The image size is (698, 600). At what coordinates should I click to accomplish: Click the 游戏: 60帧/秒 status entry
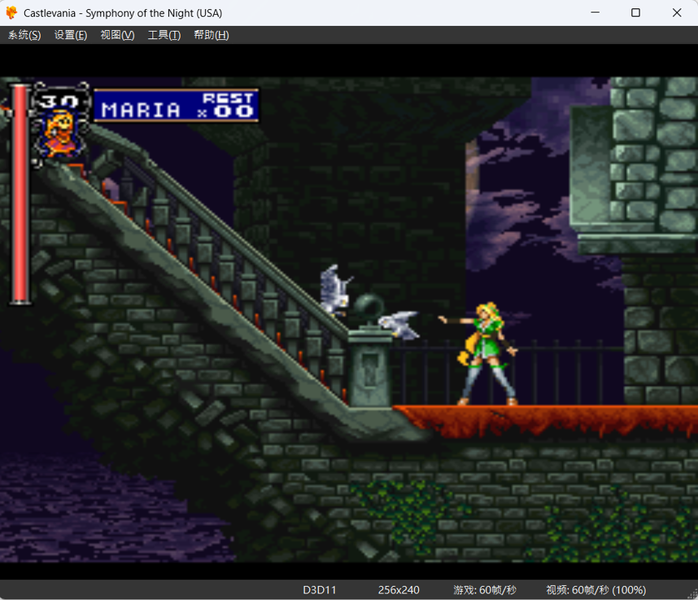pyautogui.click(x=484, y=590)
